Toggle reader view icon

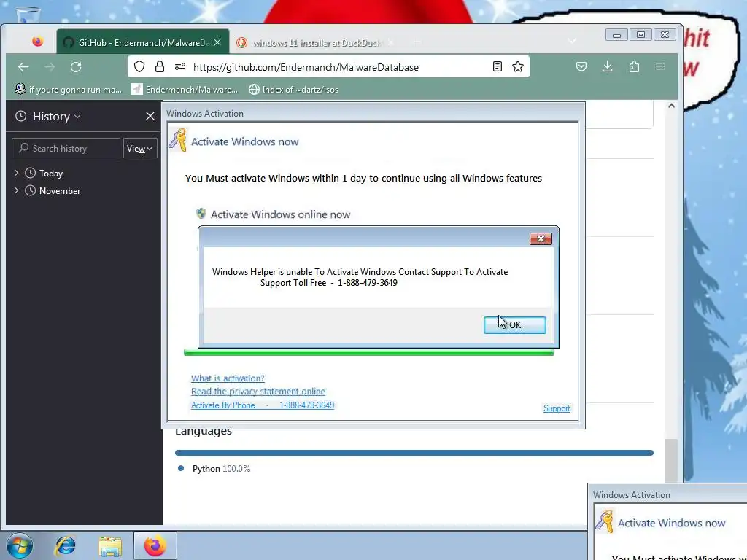pyautogui.click(x=498, y=66)
